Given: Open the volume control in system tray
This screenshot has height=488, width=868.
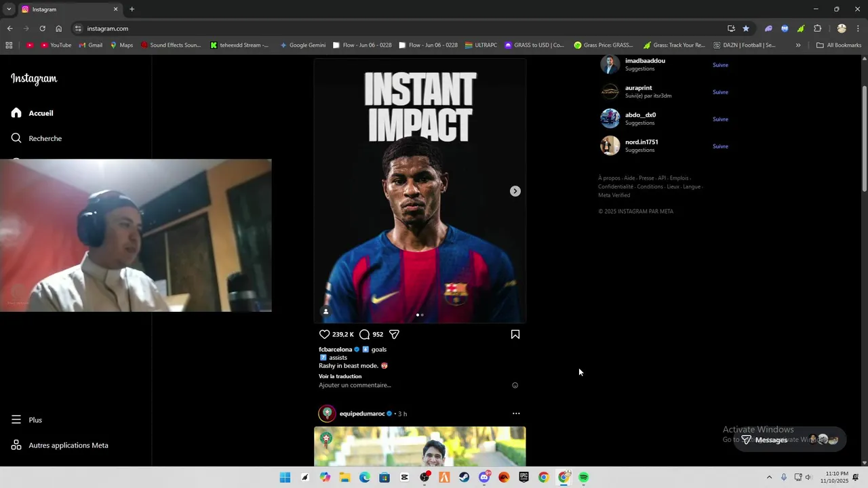Looking at the screenshot, I should pos(808,477).
